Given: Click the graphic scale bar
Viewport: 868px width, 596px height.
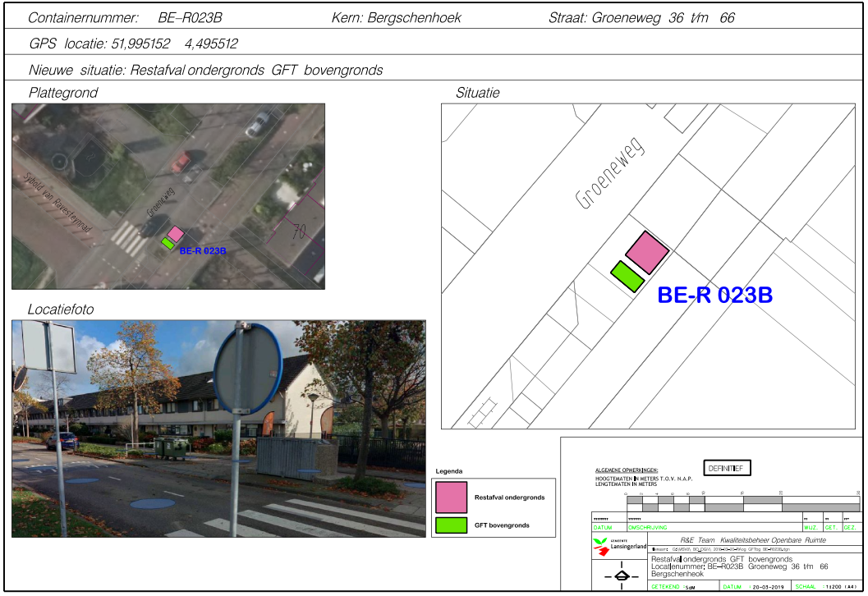Looking at the screenshot, I should pyautogui.click(x=742, y=502).
